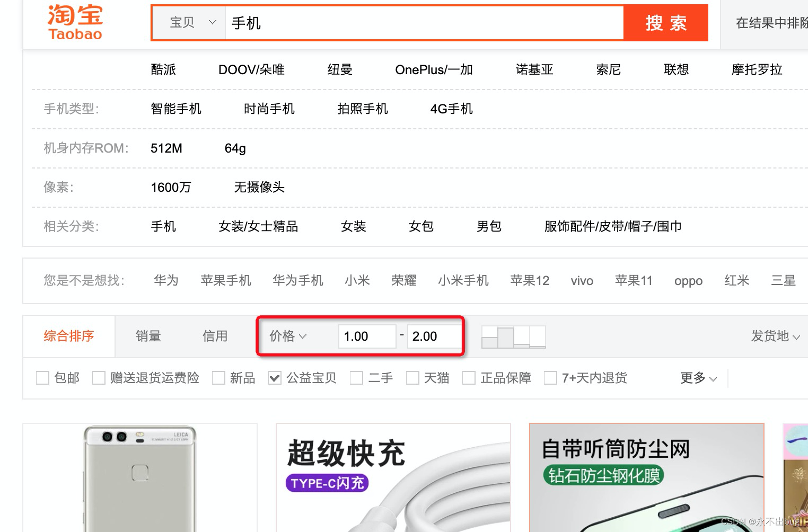
Task: Click the maximum price field 2.00
Action: [434, 336]
